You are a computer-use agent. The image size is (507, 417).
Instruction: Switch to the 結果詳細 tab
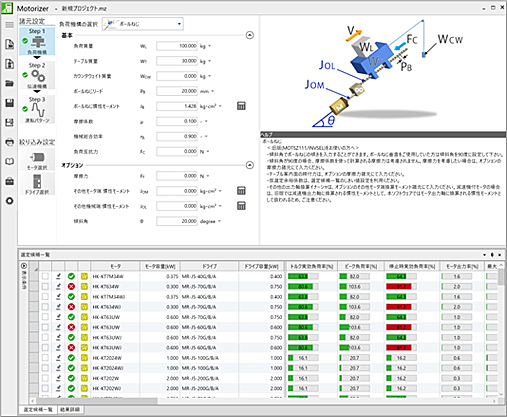[70, 409]
